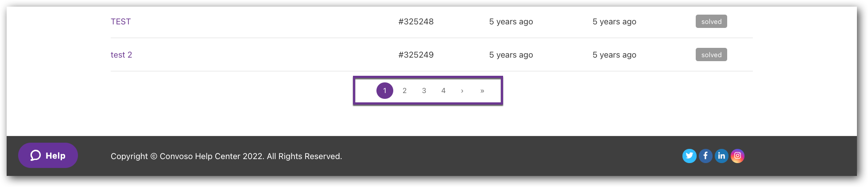Open the LinkedIn social icon

click(721, 156)
